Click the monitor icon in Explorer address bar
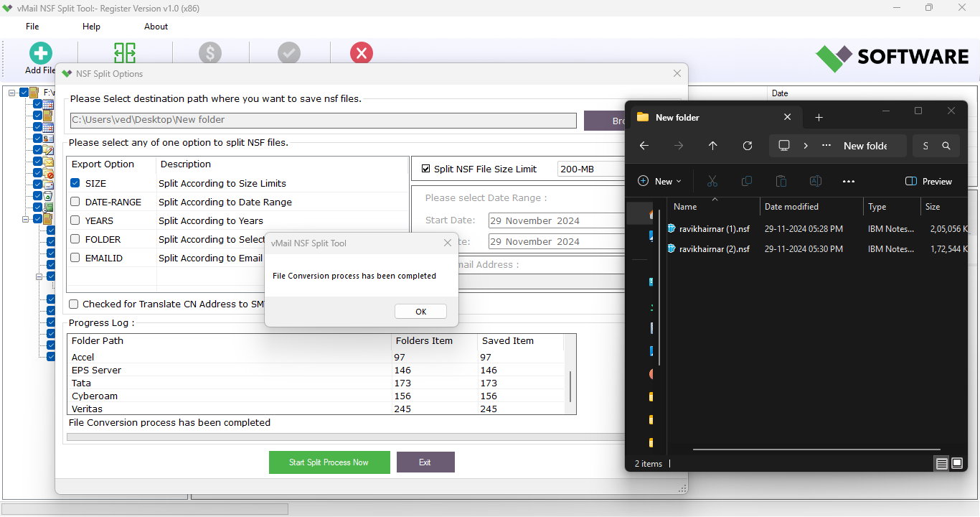The height and width of the screenshot is (517, 980). click(x=784, y=146)
